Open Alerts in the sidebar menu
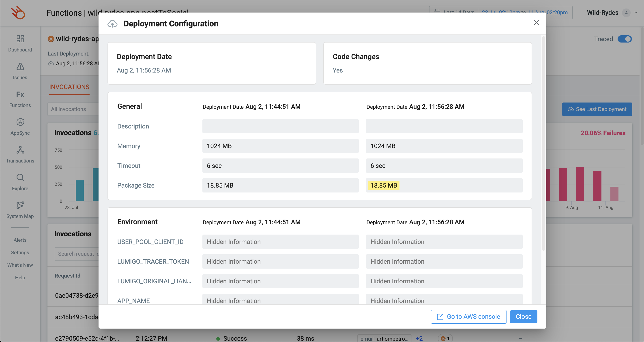 20,240
